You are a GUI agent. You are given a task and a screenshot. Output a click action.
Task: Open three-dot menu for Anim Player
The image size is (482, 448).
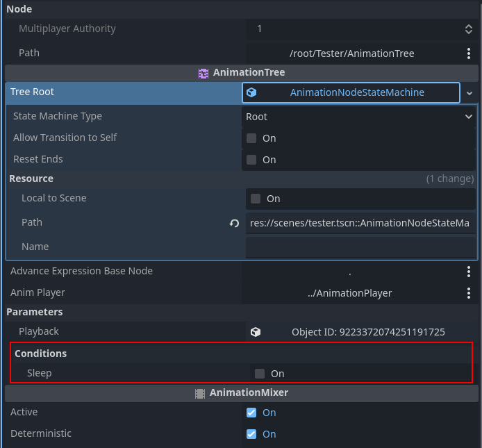click(x=469, y=293)
